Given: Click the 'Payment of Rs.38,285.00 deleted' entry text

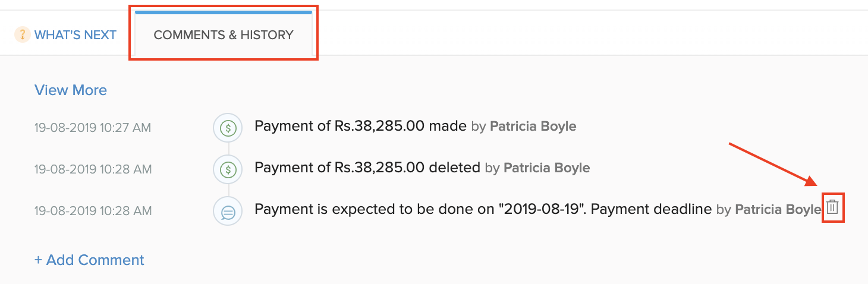Looking at the screenshot, I should tap(367, 168).
